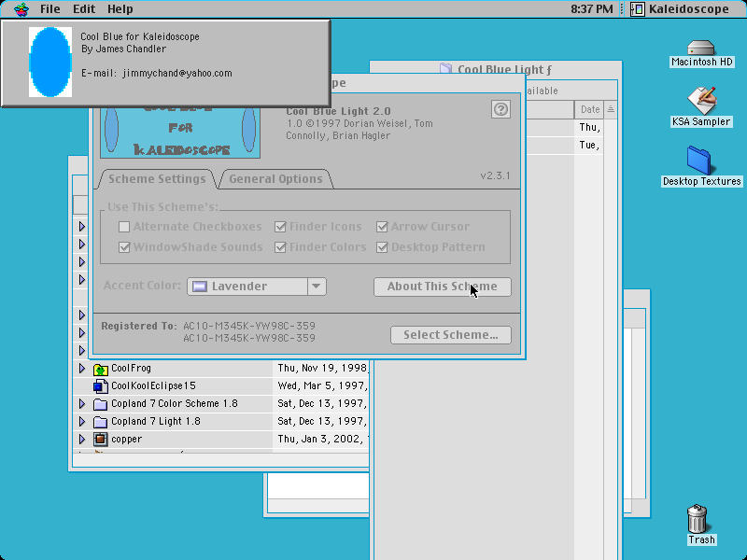
Task: Click the date "Thu, Jan 3, 2002"
Action: (322, 439)
